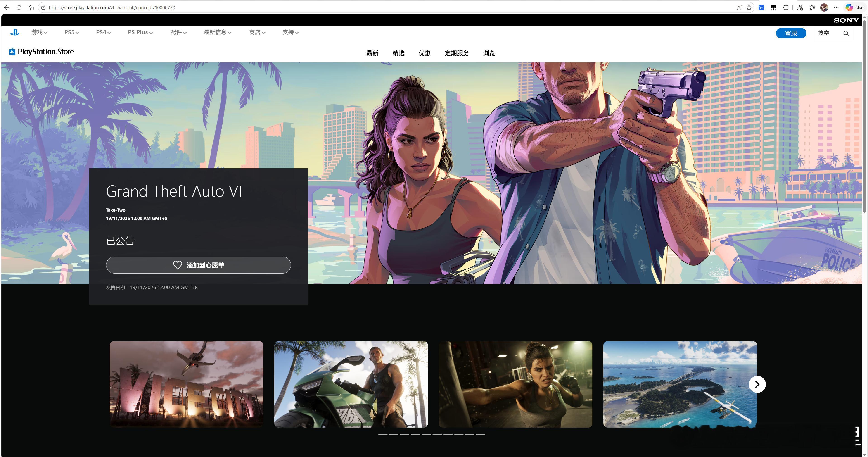Click the PlayStation logo in the navigation
Image resolution: width=868 pixels, height=457 pixels.
click(x=14, y=32)
